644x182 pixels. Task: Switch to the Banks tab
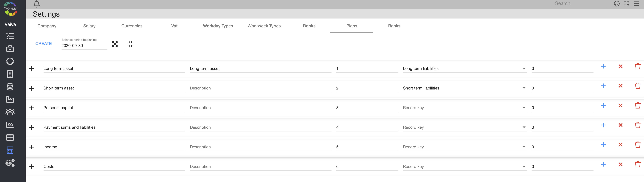click(394, 26)
